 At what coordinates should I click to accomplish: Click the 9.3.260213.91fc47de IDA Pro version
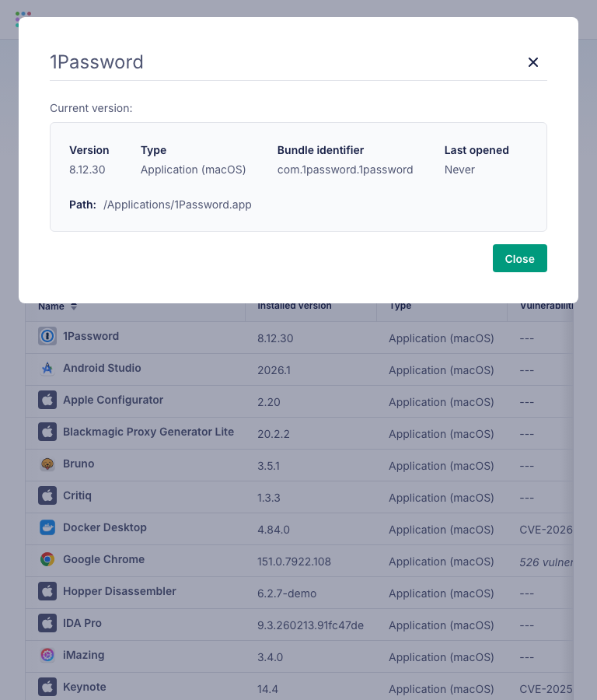pyautogui.click(x=310, y=625)
